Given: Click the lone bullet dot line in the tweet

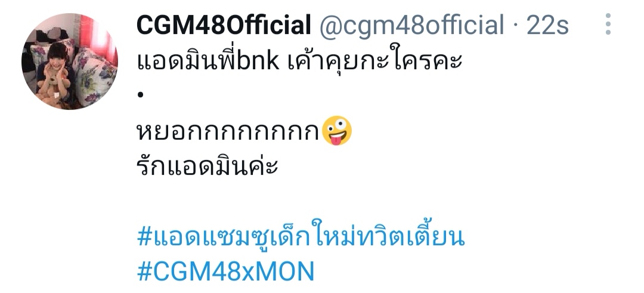Looking at the screenshot, I should point(141,95).
